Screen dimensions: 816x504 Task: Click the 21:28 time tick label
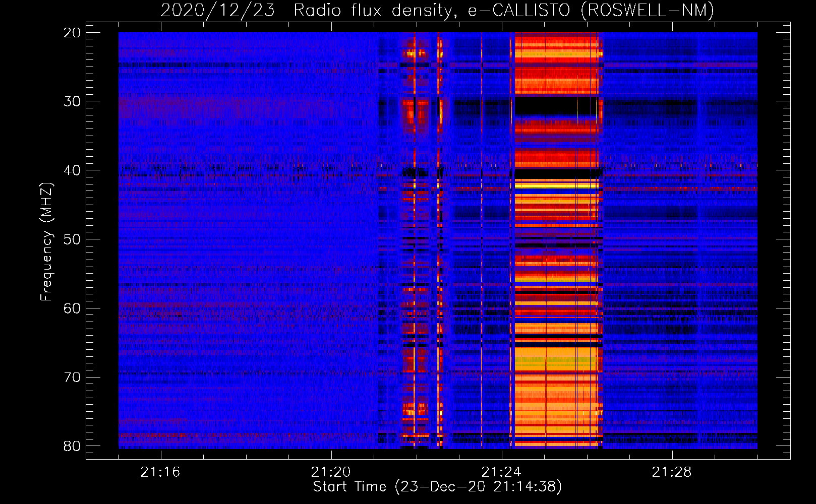point(672,472)
